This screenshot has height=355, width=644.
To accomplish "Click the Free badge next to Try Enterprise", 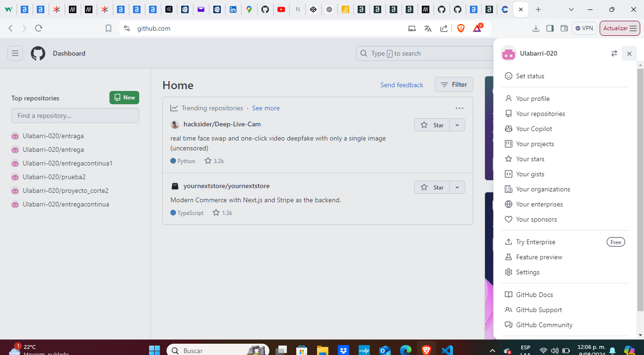I will click(616, 242).
